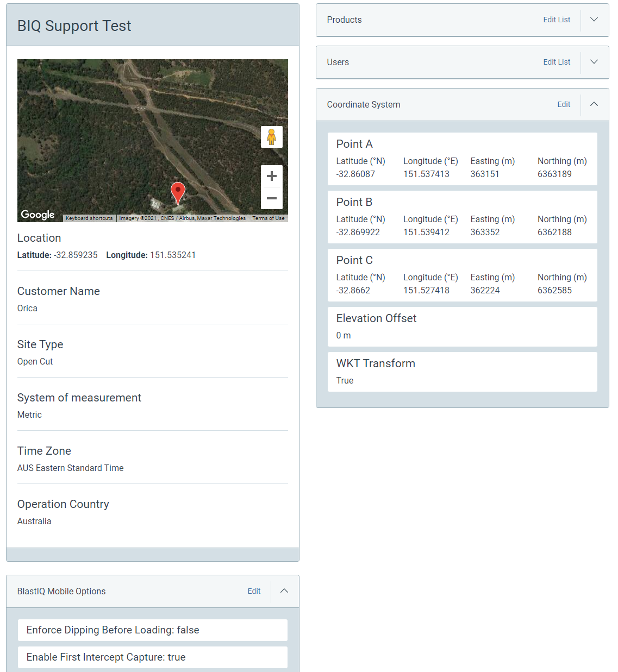Click the Point C heading
The width and height of the screenshot is (618, 672).
[x=354, y=260]
